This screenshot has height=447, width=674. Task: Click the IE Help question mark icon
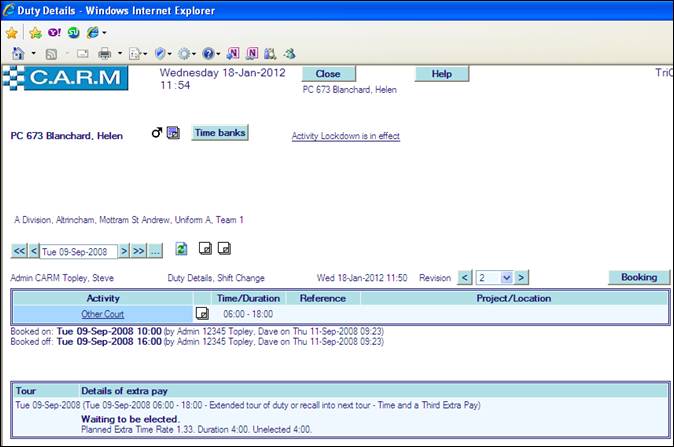208,52
